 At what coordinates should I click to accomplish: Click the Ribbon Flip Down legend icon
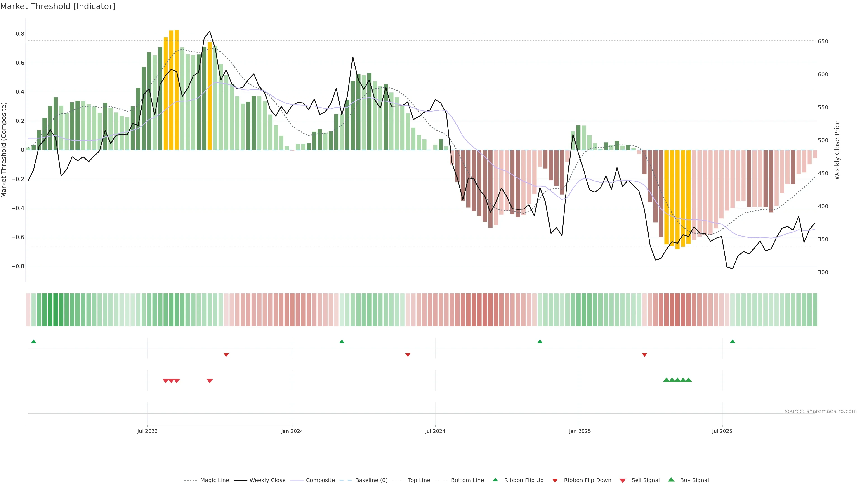(555, 481)
